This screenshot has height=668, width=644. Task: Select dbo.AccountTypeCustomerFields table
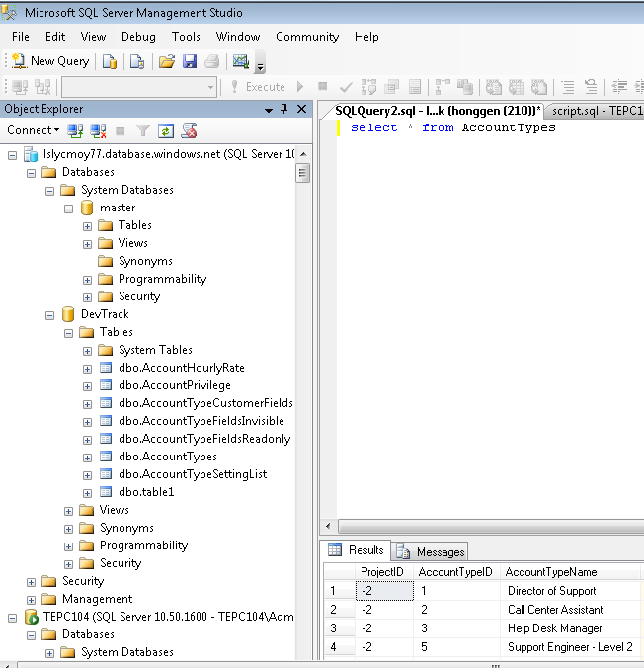[205, 403]
